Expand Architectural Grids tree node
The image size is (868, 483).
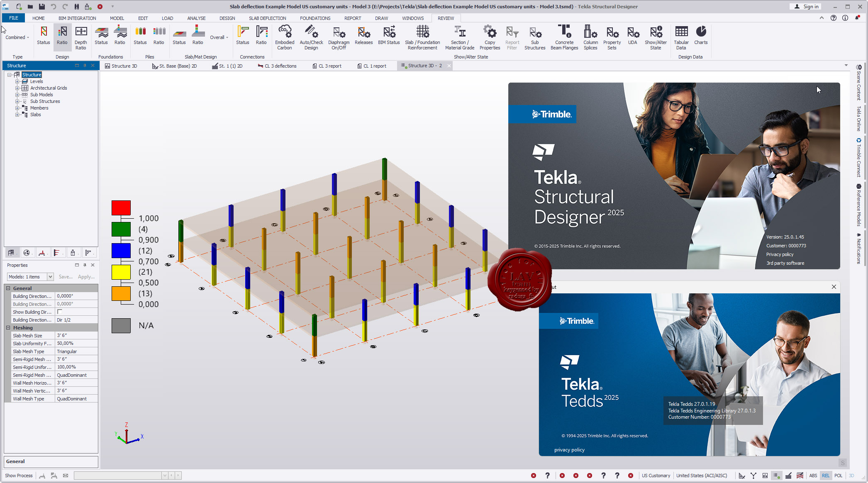pos(17,88)
